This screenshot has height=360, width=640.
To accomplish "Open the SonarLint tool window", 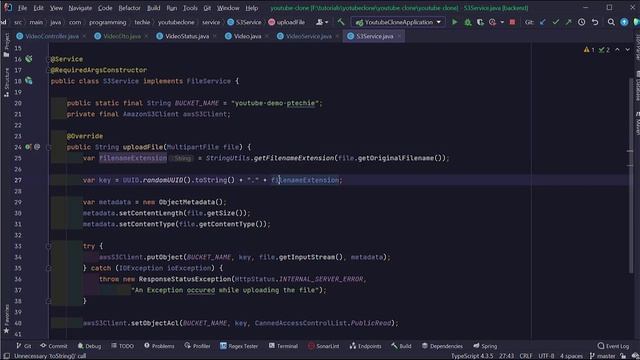I will (x=323, y=346).
